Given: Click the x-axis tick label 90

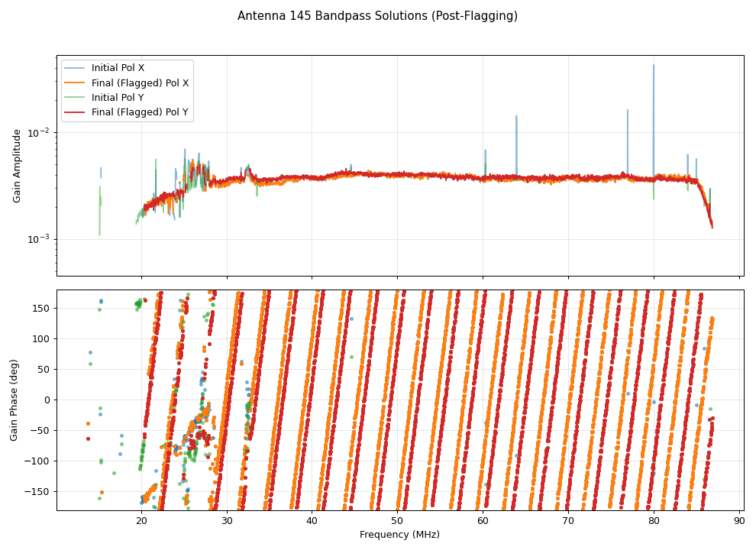Looking at the screenshot, I should click(x=739, y=521).
